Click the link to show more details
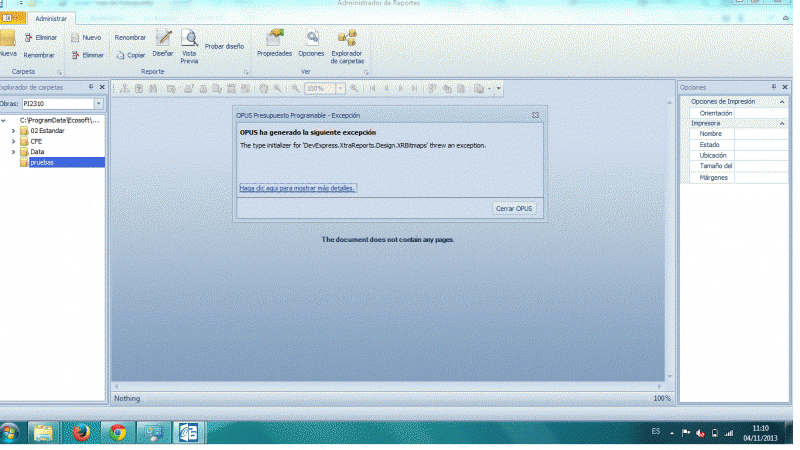This screenshot has width=800, height=450. pos(297,187)
